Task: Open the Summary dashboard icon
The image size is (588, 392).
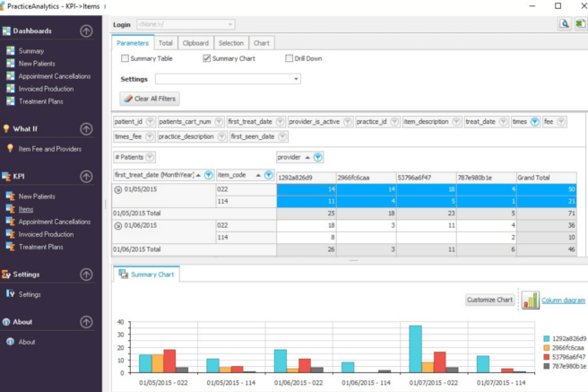Action: tap(11, 50)
